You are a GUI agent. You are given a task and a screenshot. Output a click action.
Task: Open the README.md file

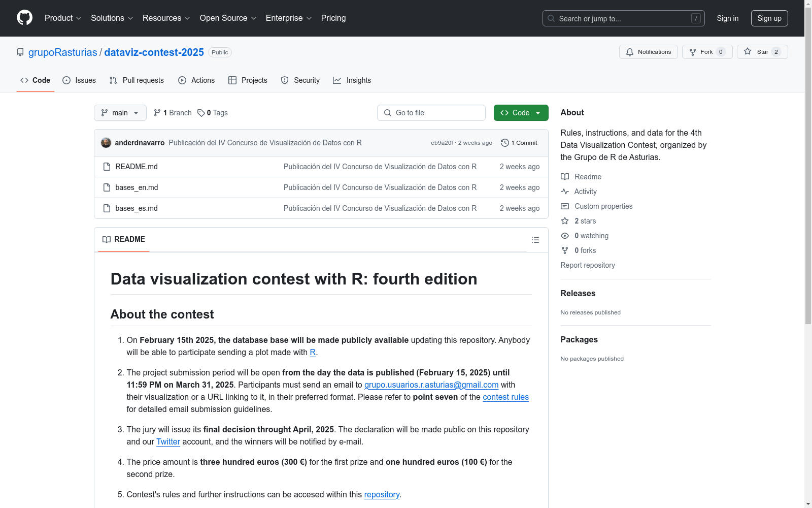click(x=137, y=167)
